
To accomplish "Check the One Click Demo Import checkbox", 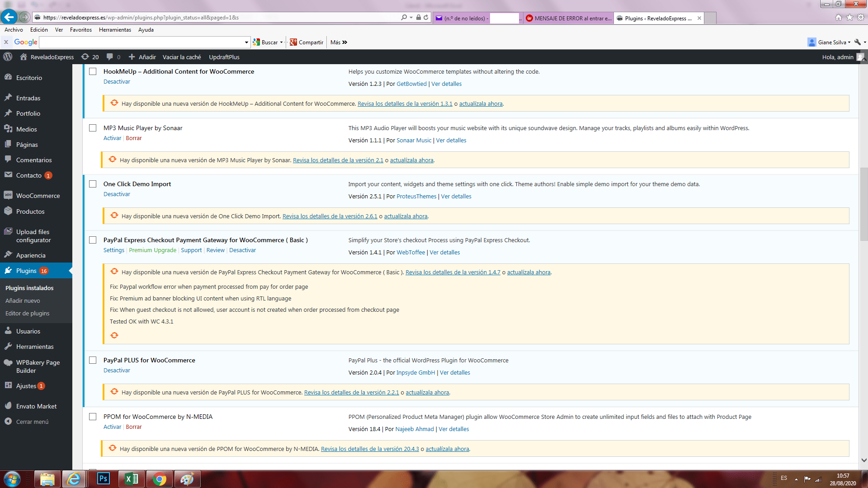I will tap(93, 184).
